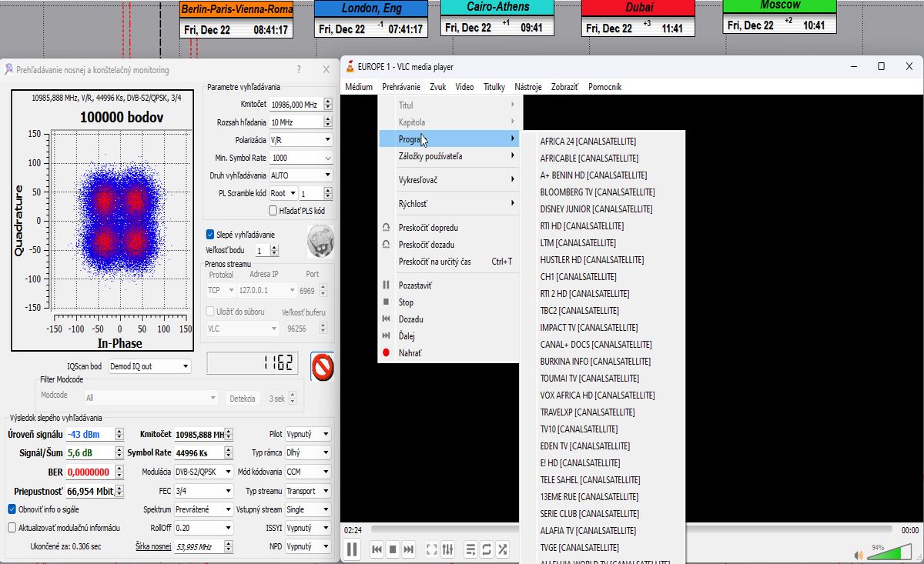This screenshot has height=564, width=924.
Task: Adjust the VLC volume slider
Action: [x=892, y=554]
